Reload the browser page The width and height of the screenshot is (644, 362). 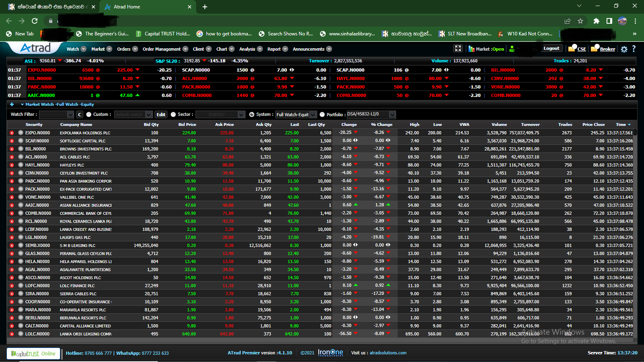click(x=35, y=21)
